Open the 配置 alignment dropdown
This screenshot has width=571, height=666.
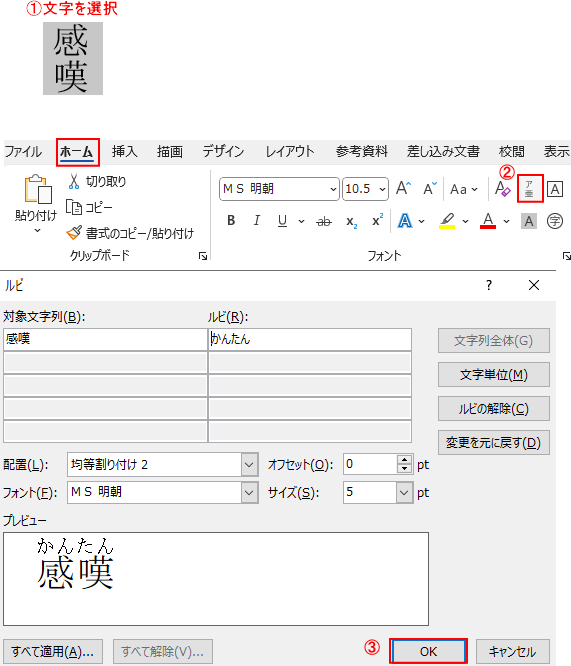click(x=249, y=465)
